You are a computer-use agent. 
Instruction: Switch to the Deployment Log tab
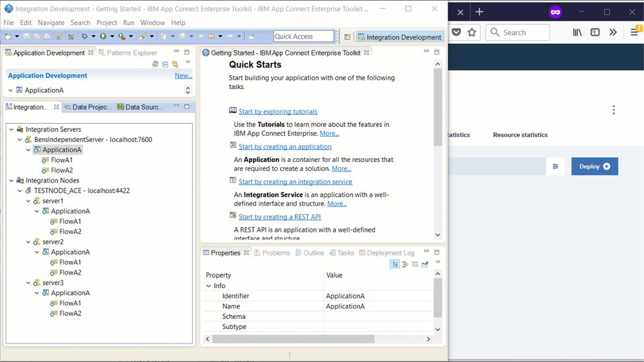pos(390,253)
